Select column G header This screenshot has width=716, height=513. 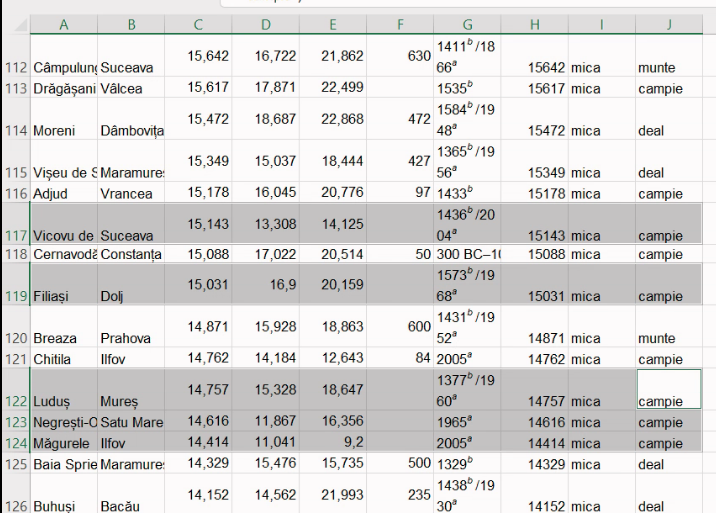click(468, 23)
